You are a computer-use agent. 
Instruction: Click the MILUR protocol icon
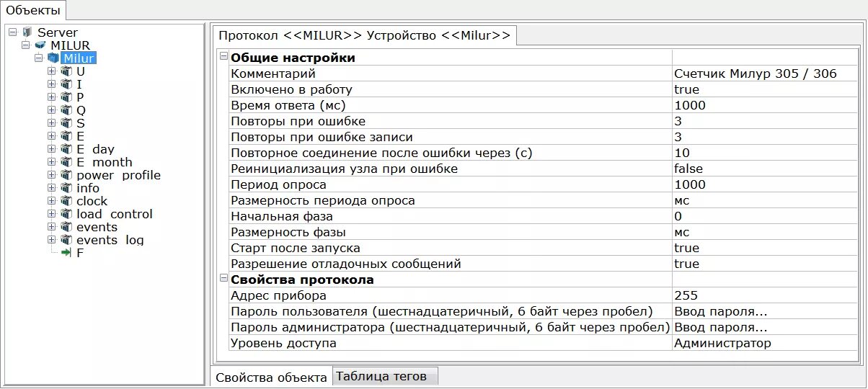click(40, 45)
